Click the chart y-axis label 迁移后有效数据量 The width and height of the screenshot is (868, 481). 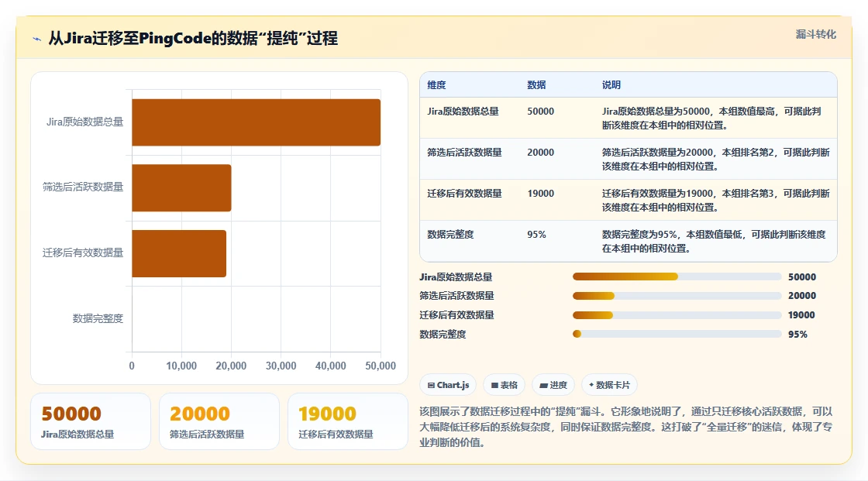click(83, 253)
